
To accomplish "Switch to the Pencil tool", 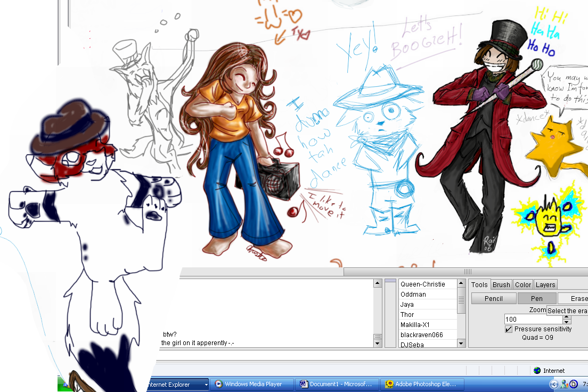I will point(494,298).
